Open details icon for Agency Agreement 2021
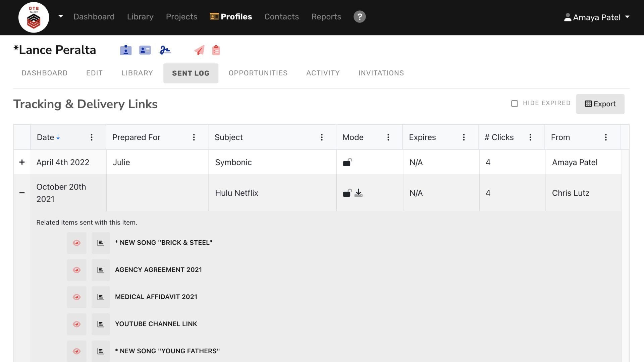Viewport: 644px width, 362px height. click(101, 270)
